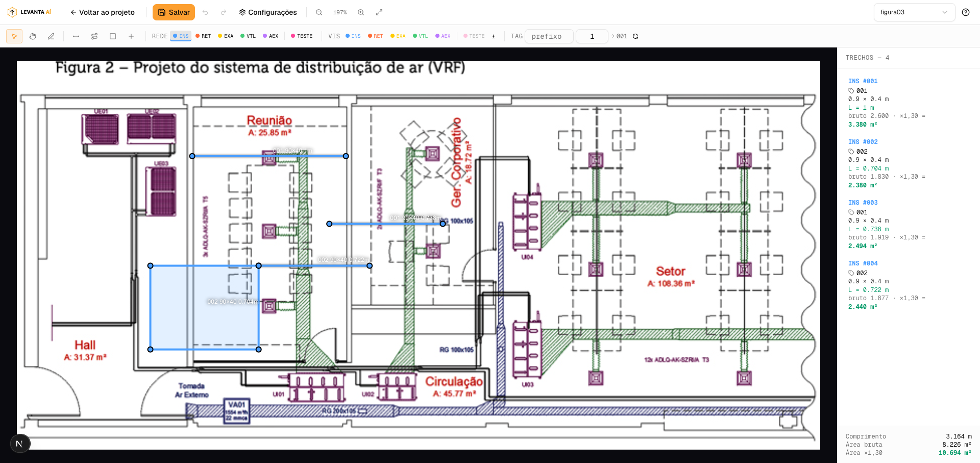This screenshot has height=463, width=980.
Task: Click the tag icon under INS #004
Action: pyautogui.click(x=851, y=273)
